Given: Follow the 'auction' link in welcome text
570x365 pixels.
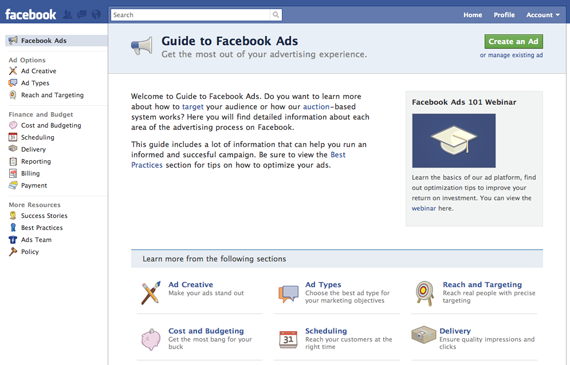Looking at the screenshot, I should 316,107.
